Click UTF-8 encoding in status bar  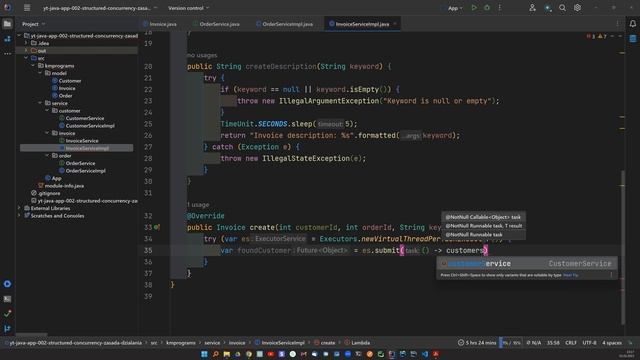pyautogui.click(x=589, y=343)
